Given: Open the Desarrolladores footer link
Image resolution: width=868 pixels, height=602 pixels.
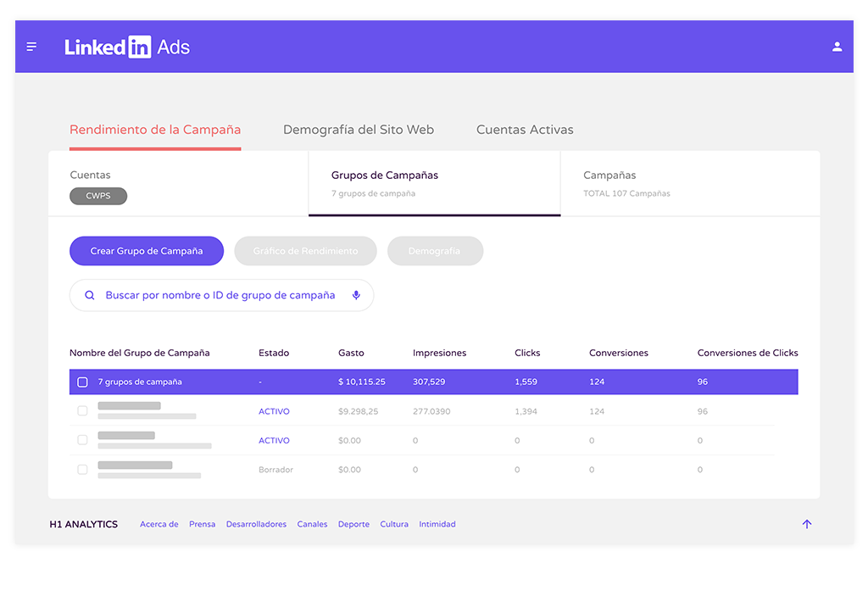Looking at the screenshot, I should tap(256, 524).
